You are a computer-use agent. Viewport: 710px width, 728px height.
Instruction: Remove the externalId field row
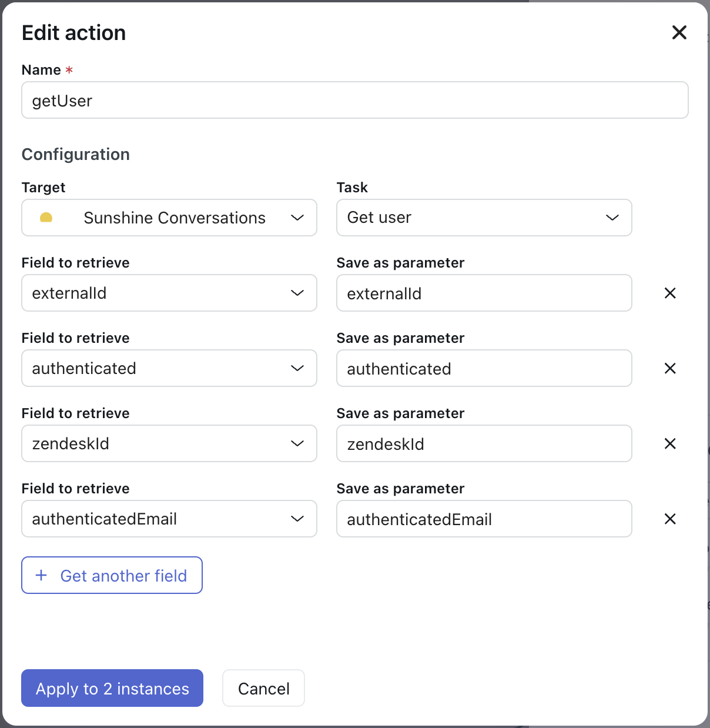click(670, 293)
